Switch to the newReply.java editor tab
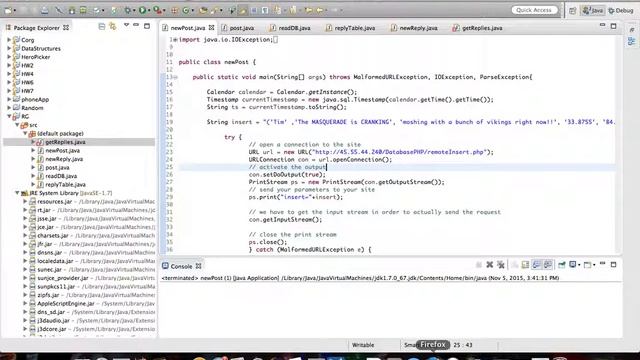Screen dimensions: 640x360 (x=414, y=28)
